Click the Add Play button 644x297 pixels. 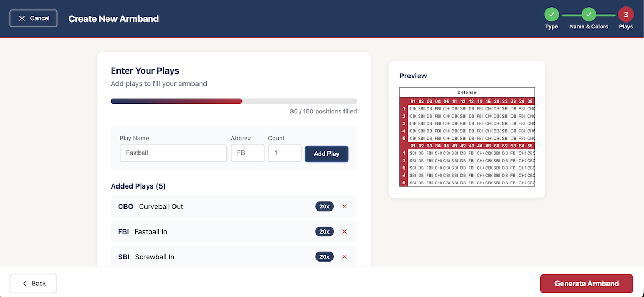[x=327, y=154]
